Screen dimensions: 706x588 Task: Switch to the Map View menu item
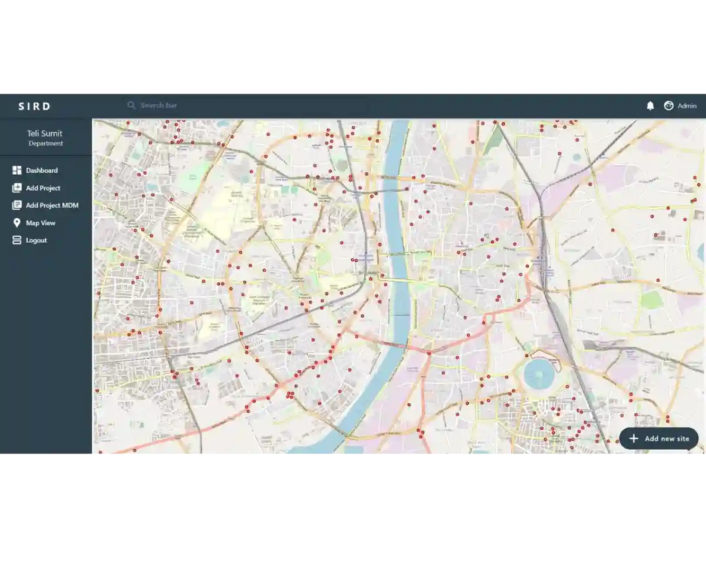(x=41, y=223)
